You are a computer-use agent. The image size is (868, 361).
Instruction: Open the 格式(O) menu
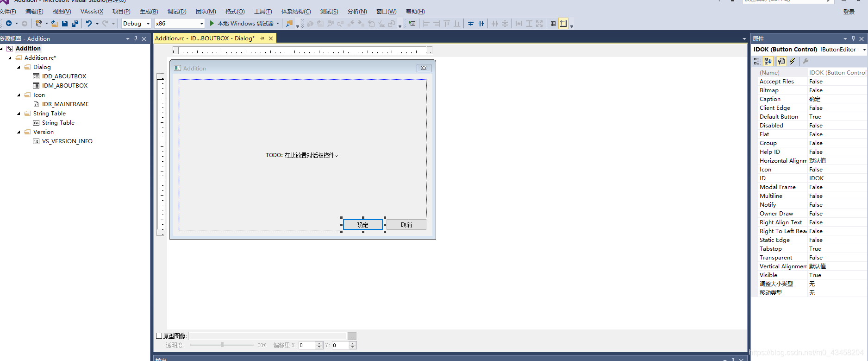tap(235, 12)
